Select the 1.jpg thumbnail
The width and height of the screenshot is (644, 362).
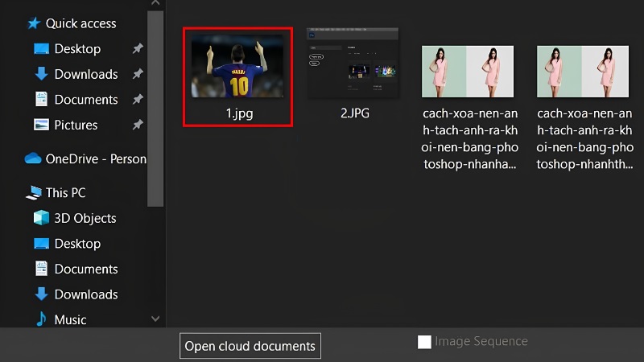click(237, 67)
